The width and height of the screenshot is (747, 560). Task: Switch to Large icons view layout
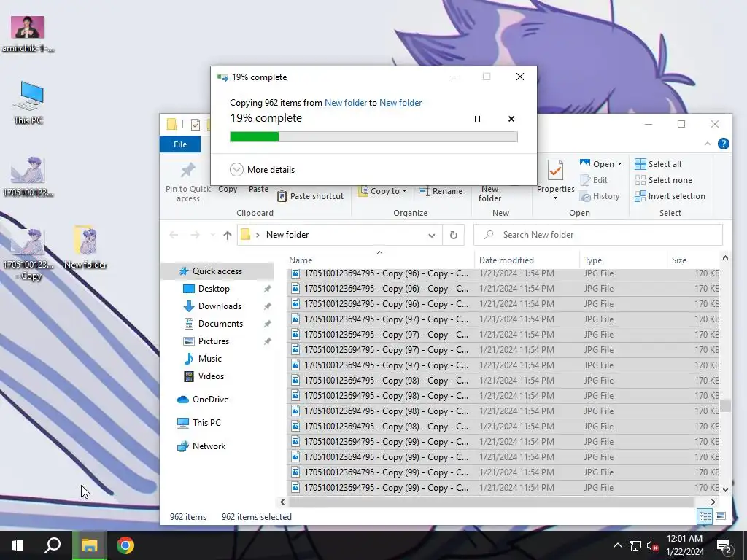click(x=721, y=516)
